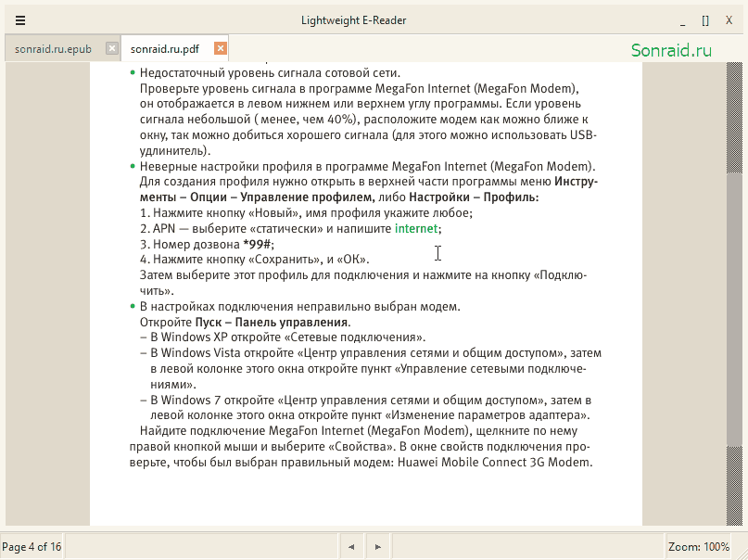Go to the previous page arrow

tap(351, 547)
